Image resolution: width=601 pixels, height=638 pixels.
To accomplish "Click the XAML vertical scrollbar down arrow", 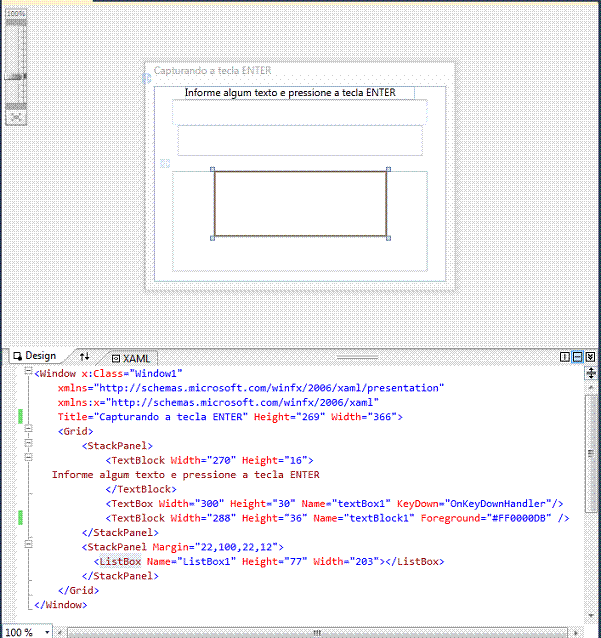I will (591, 616).
